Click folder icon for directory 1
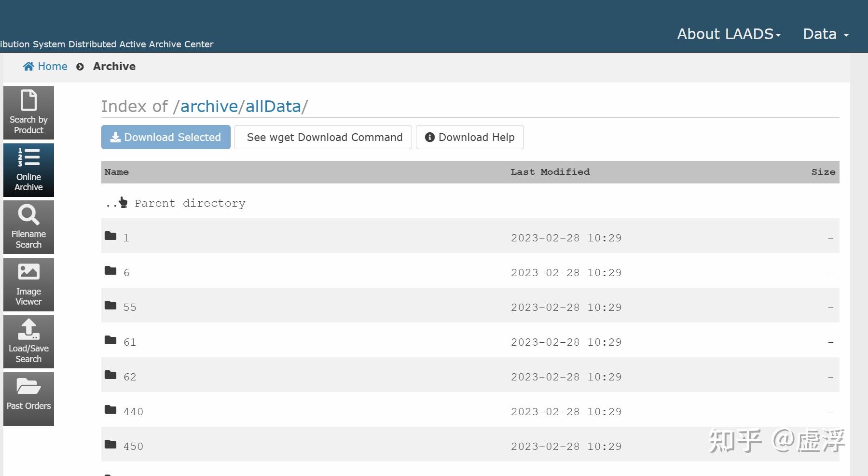 coord(110,236)
